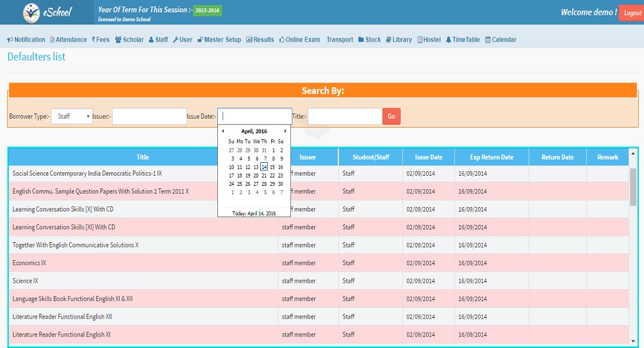644x348 pixels.
Task: Click the TimeTable bell icon
Action: point(449,40)
